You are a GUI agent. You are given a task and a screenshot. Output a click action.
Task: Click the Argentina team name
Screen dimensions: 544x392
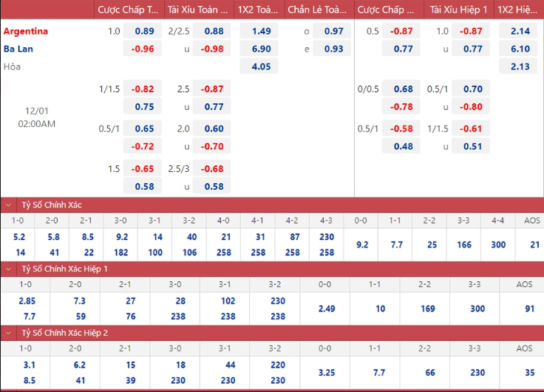[x=26, y=31]
